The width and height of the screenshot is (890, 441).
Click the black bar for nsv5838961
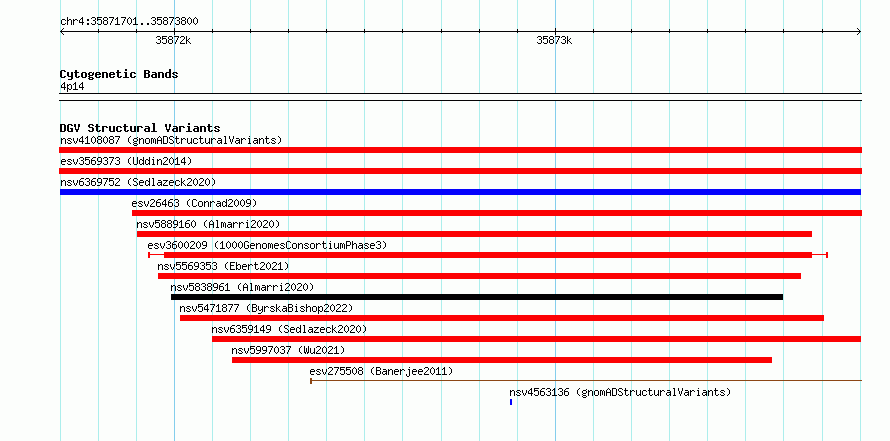[x=477, y=297]
